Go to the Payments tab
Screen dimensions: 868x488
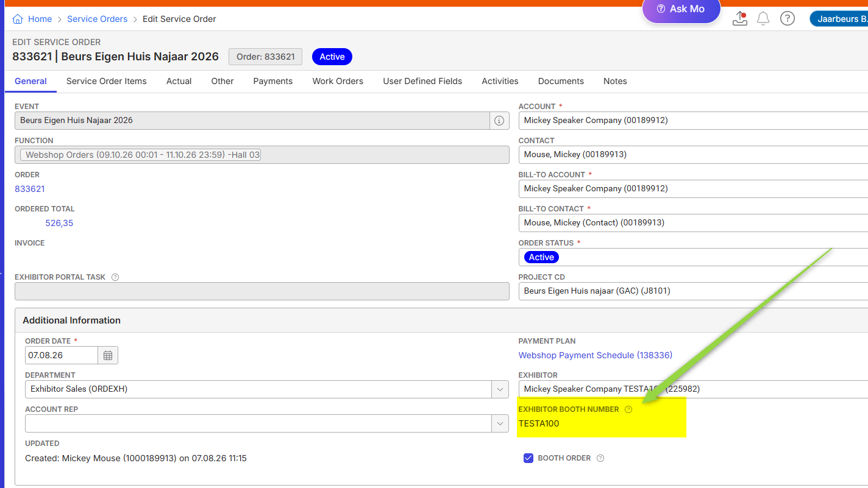[273, 81]
